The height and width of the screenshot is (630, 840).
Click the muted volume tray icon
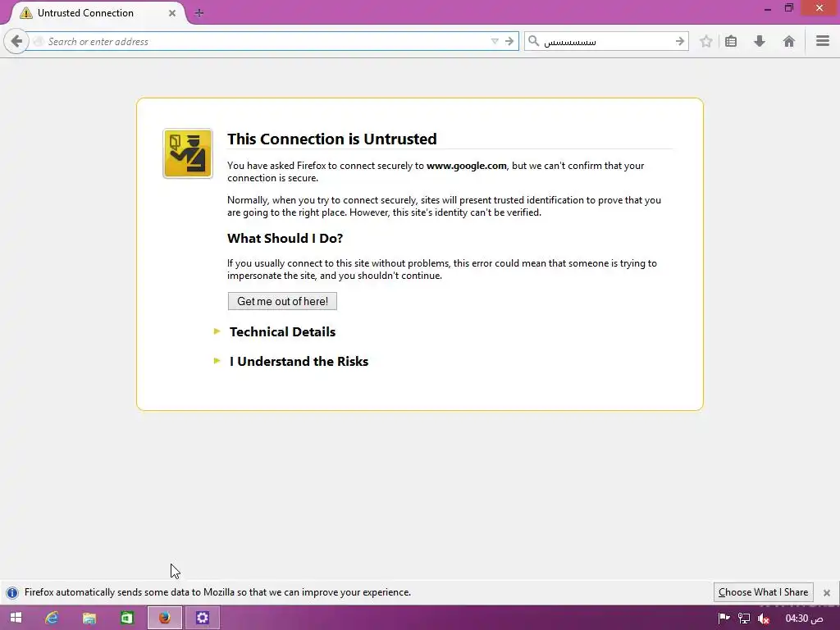(x=764, y=619)
